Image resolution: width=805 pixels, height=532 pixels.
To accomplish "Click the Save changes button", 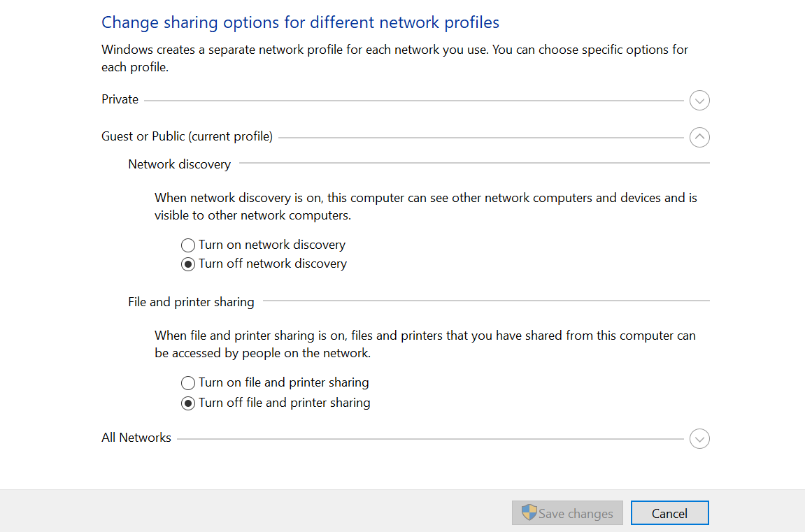I will pos(567,512).
